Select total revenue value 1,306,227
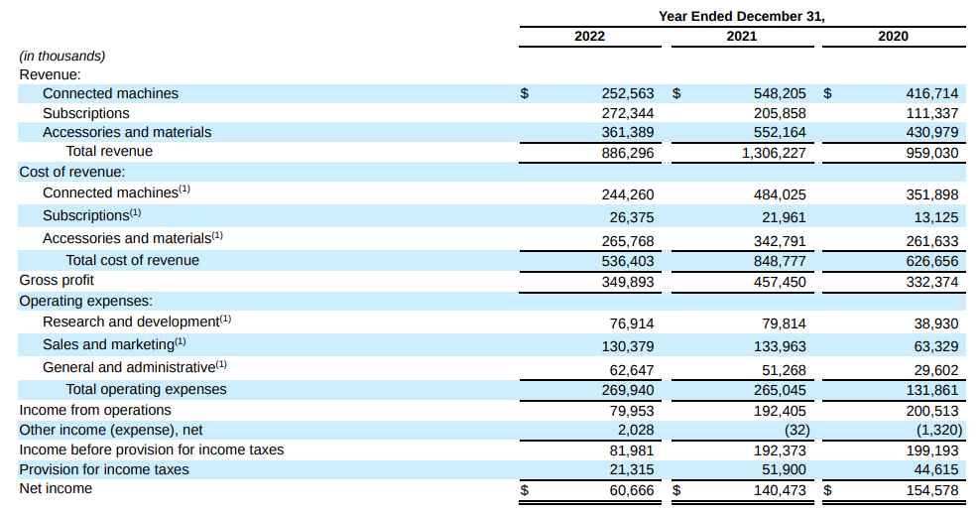 click(x=774, y=153)
